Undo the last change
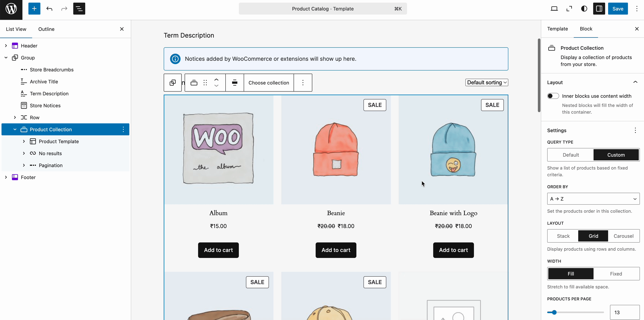Image resolution: width=644 pixels, height=320 pixels. [x=49, y=9]
